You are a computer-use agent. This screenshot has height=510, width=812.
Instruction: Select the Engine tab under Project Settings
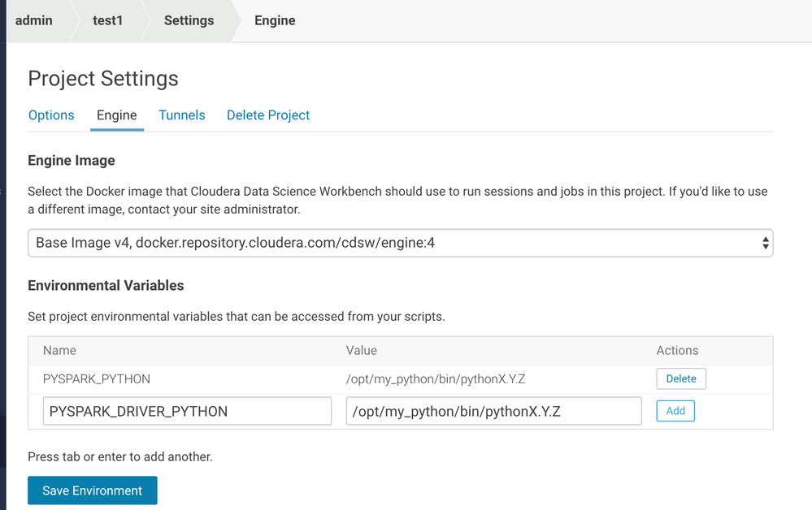[117, 115]
